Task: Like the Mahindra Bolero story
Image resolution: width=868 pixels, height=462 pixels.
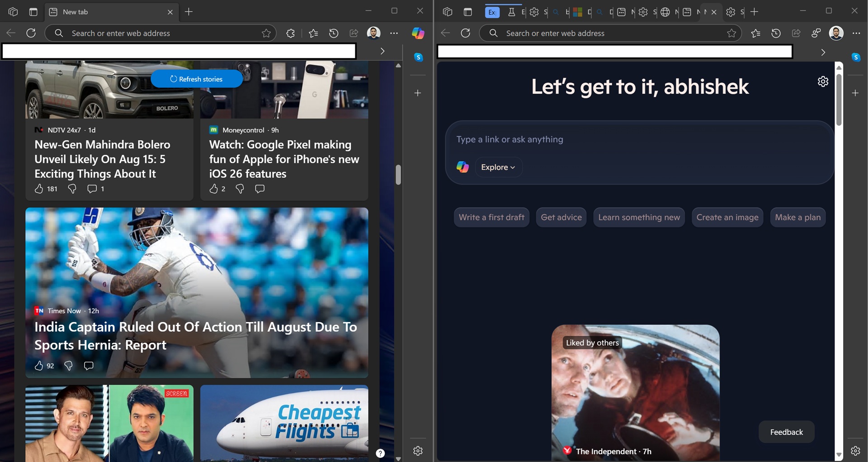Action: click(x=39, y=189)
